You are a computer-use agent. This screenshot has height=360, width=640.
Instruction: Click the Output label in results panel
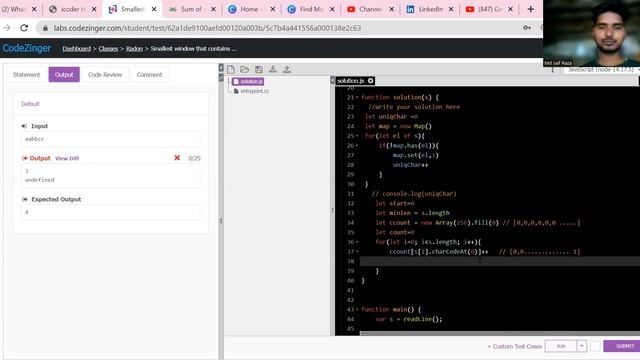coord(40,158)
